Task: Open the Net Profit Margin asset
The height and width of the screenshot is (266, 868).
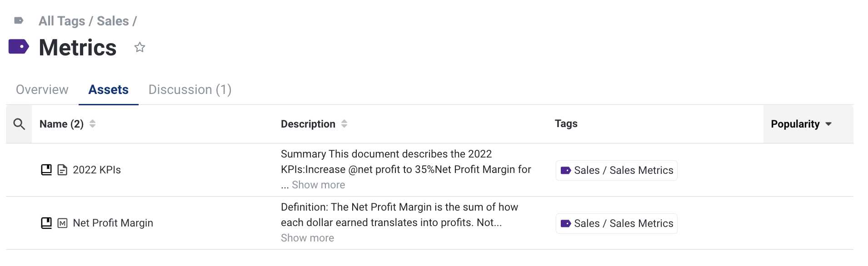Action: (113, 223)
